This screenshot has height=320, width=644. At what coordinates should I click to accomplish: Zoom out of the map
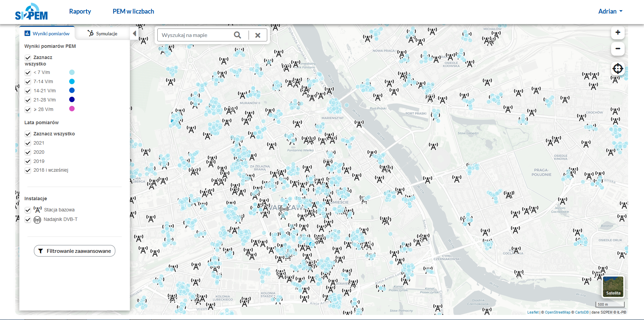pos(618,49)
